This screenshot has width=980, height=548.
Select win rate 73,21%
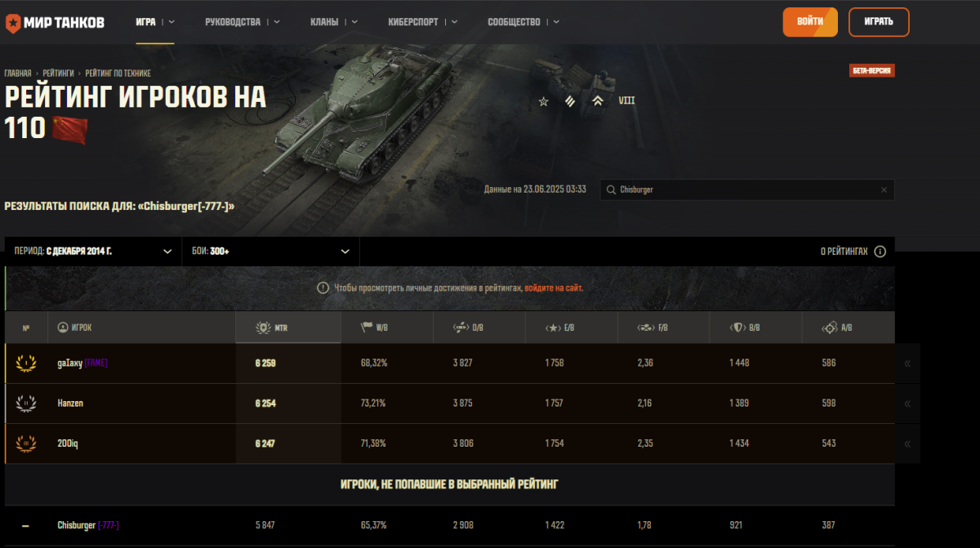click(x=373, y=403)
